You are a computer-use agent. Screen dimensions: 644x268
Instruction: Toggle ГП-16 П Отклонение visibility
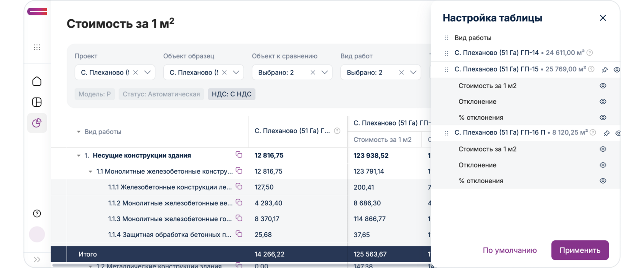point(603,165)
